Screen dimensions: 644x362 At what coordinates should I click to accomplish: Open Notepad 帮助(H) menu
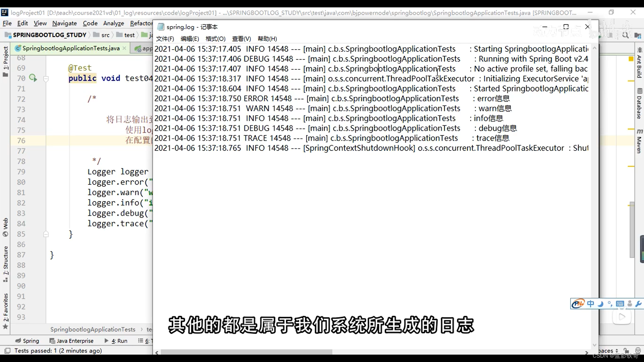pyautogui.click(x=267, y=39)
